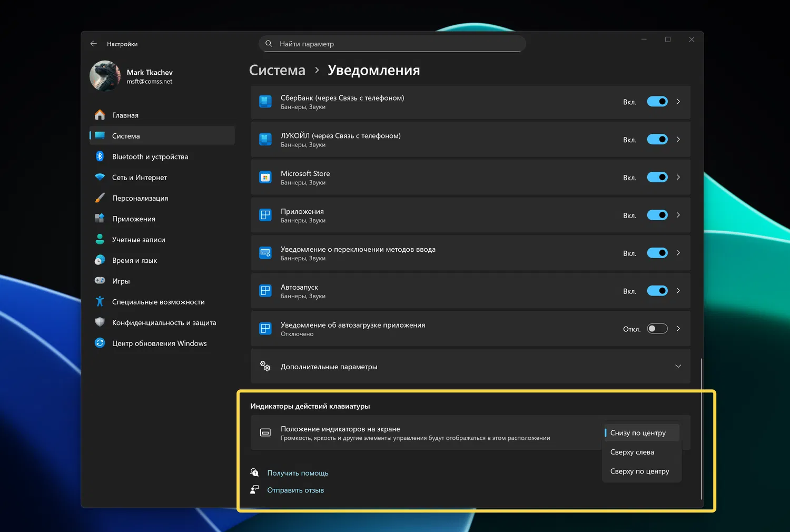Open Конфиденциальность и защита section
The image size is (790, 532).
click(x=162, y=322)
